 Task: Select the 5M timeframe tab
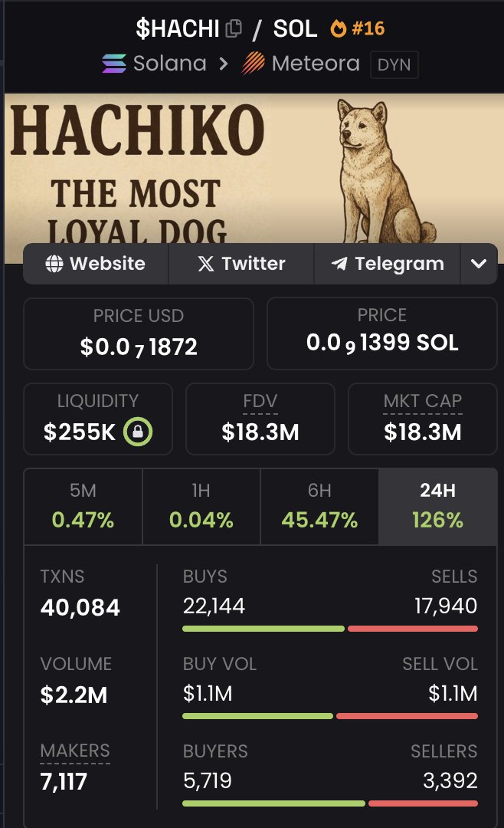pyautogui.click(x=83, y=506)
